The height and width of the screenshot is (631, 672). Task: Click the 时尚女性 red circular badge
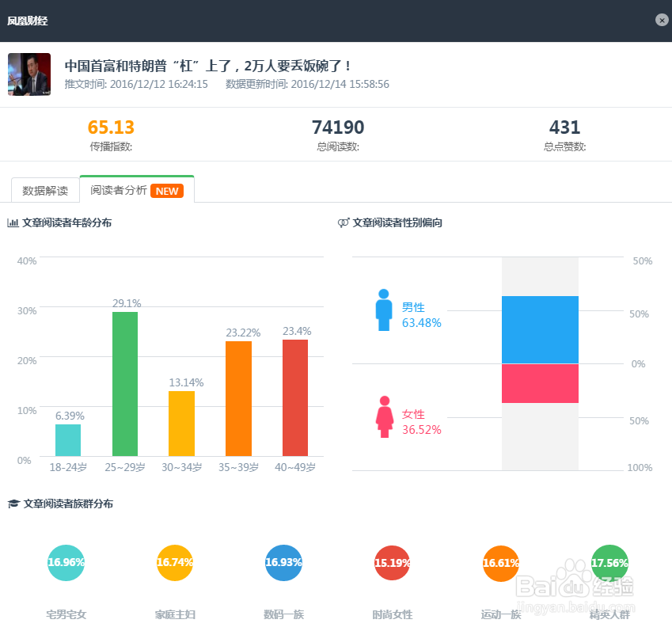tap(392, 563)
